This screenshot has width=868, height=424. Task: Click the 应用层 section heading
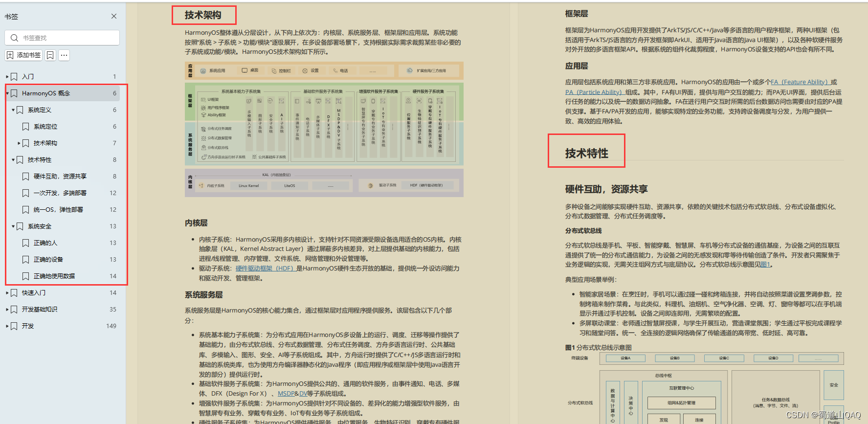[x=577, y=66]
